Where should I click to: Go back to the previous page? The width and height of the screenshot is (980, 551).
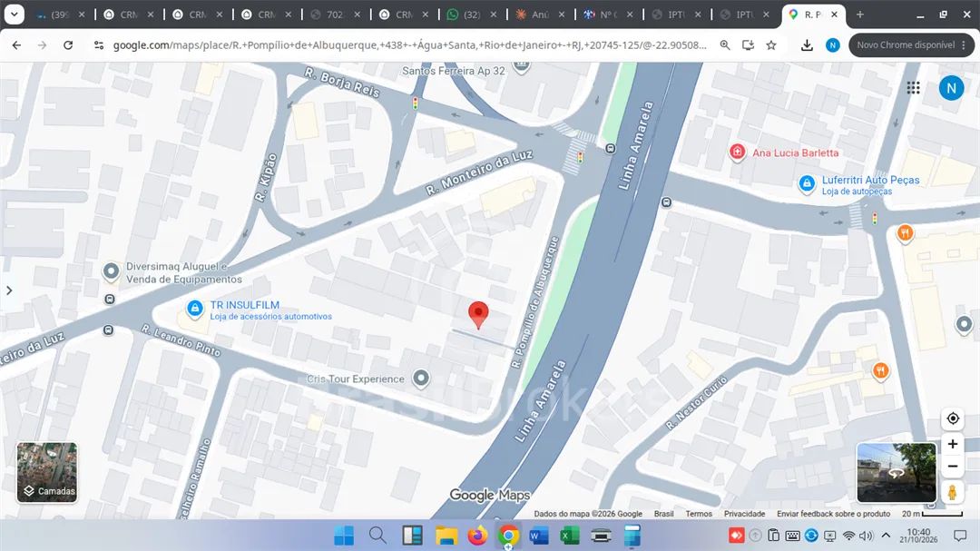[x=17, y=45]
